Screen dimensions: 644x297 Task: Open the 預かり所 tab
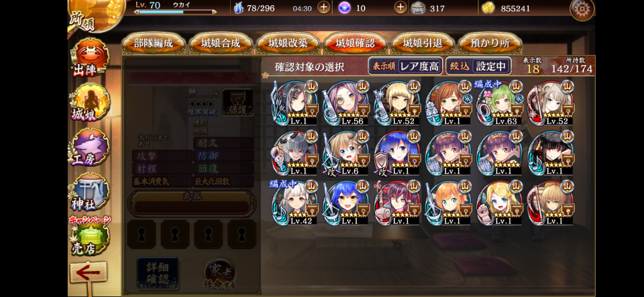(x=490, y=44)
